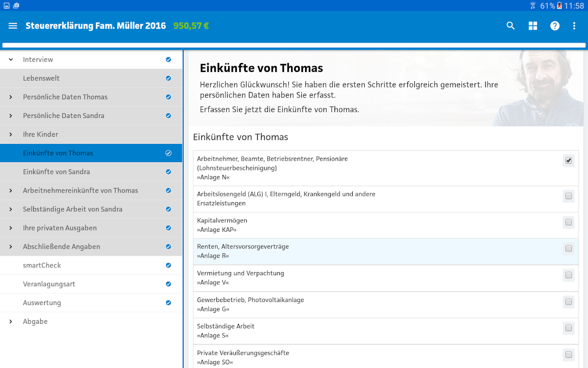Select Interview label in sidebar
This screenshot has height=368, width=588.
tap(38, 60)
